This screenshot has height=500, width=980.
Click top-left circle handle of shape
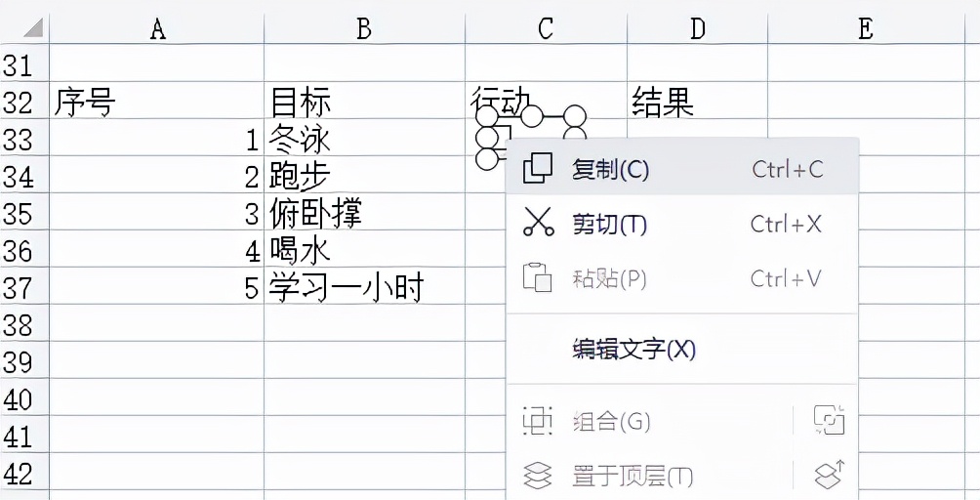click(x=487, y=115)
